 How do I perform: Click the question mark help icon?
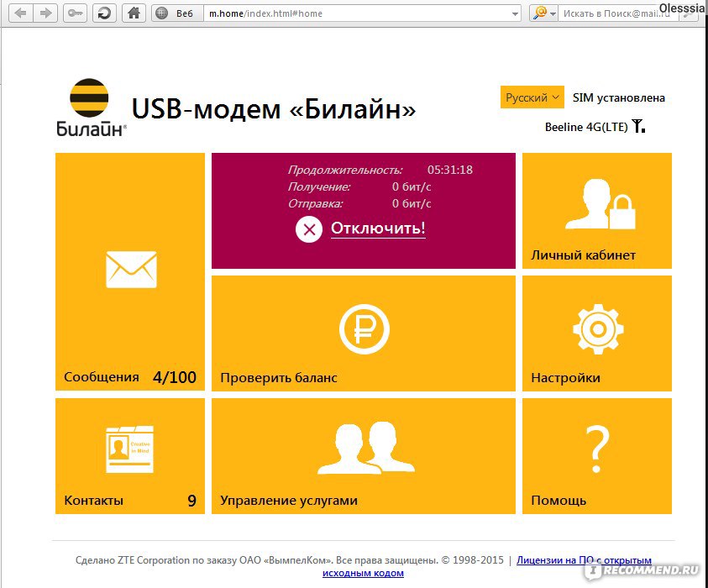click(597, 449)
